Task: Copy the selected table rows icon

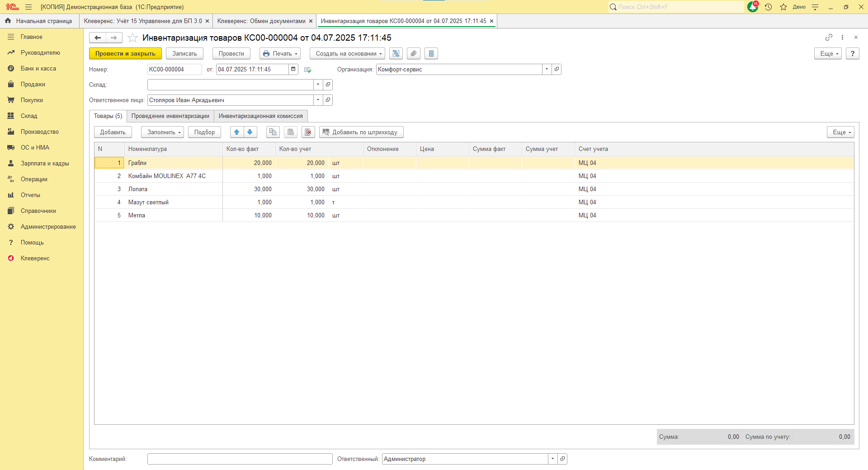Action: click(273, 132)
